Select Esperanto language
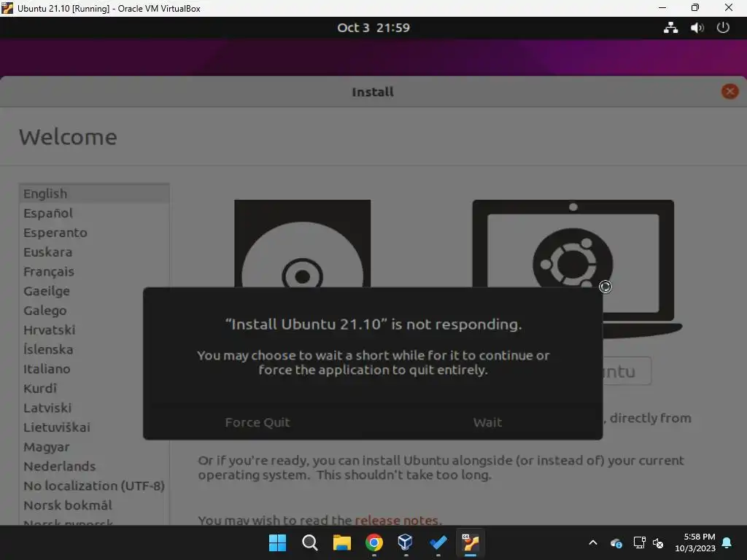This screenshot has height=560, width=747. [x=94, y=233]
